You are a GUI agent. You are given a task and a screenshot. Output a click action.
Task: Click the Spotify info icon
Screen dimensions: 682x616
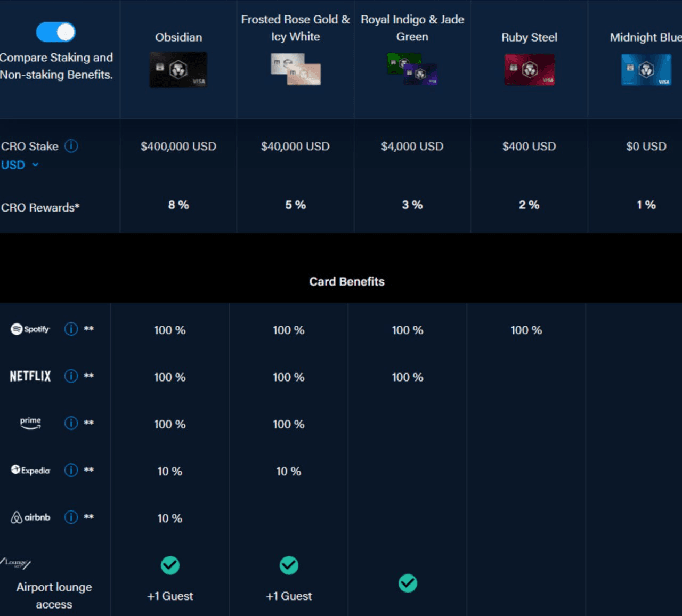[71, 329]
